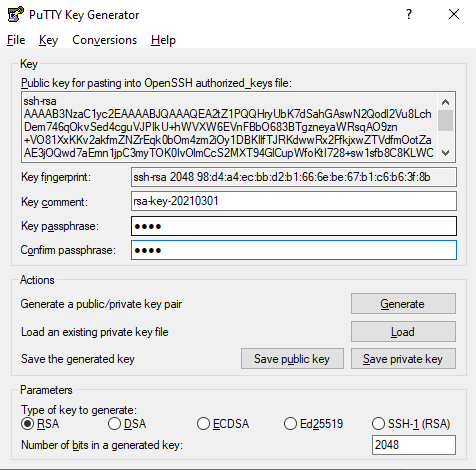The image size is (476, 470).
Task: Click public key box scroll up arrow
Action: (x=446, y=102)
